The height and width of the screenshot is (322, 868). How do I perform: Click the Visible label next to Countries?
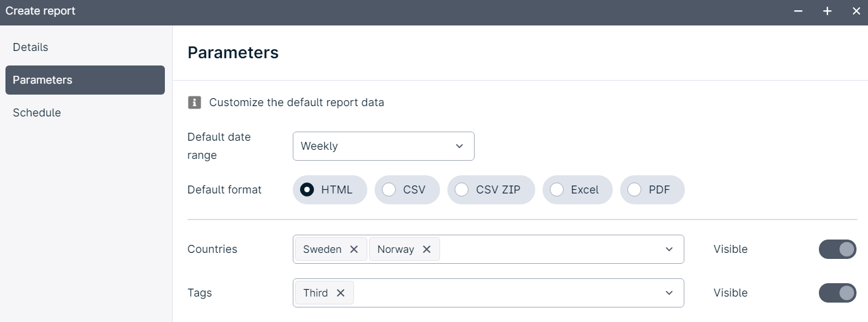click(x=730, y=249)
